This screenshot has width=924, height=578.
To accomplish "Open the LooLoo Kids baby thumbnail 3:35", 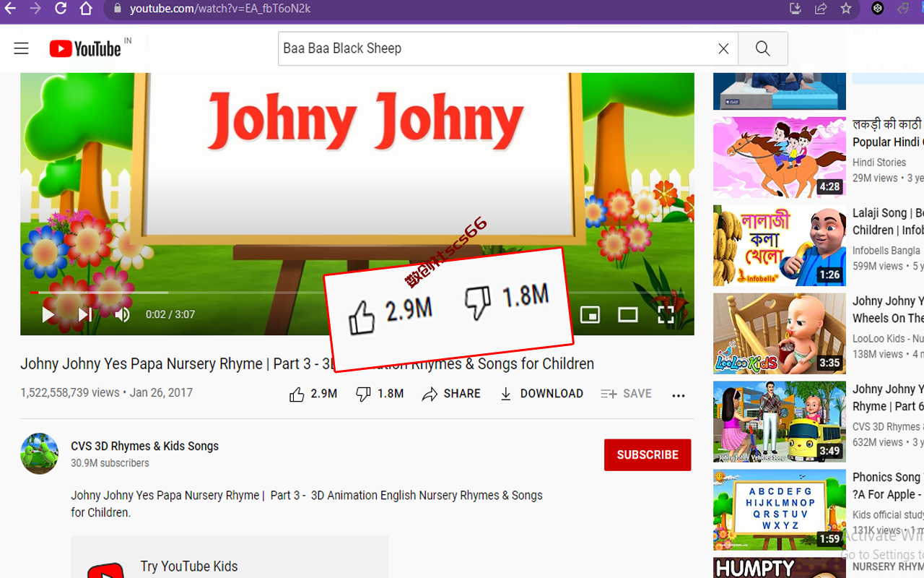I will click(x=780, y=333).
